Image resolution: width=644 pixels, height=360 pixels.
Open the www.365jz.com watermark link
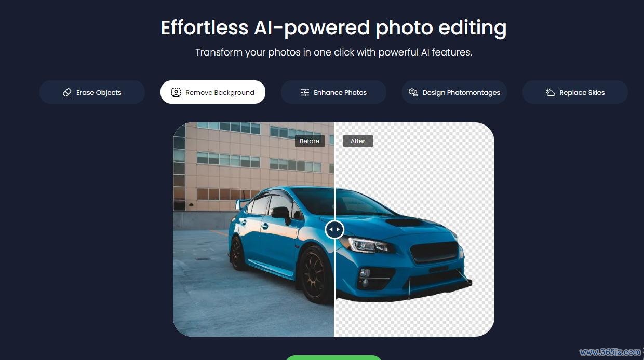(611, 352)
